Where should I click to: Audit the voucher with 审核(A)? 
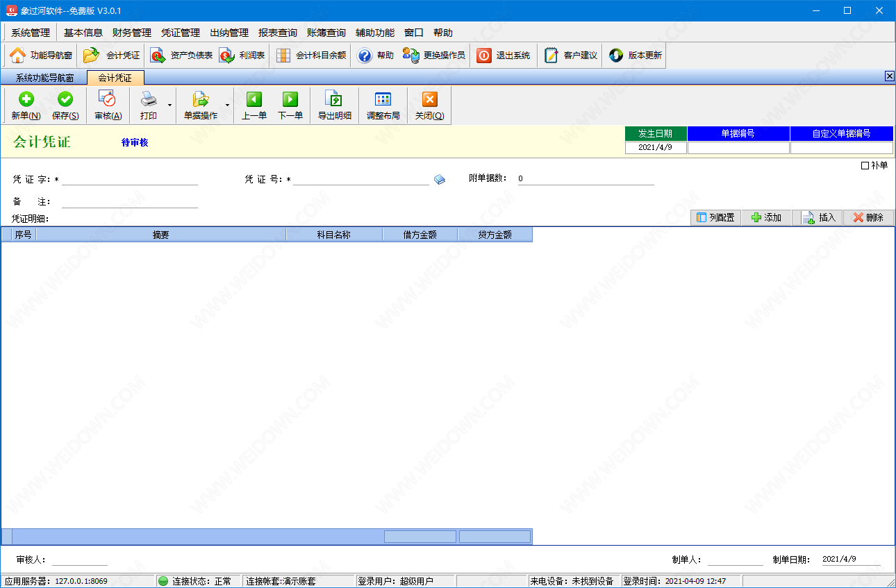(x=108, y=106)
